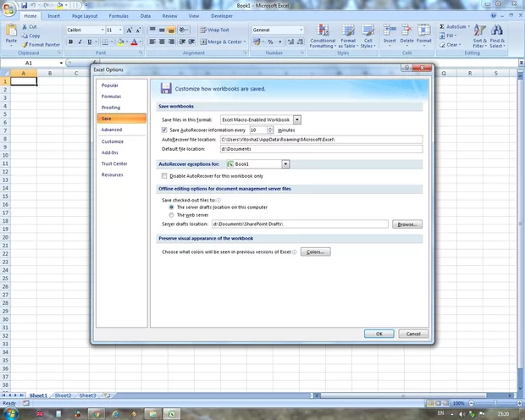The height and width of the screenshot is (420, 525).
Task: Click the Conditional Formatting icon
Action: (x=323, y=36)
